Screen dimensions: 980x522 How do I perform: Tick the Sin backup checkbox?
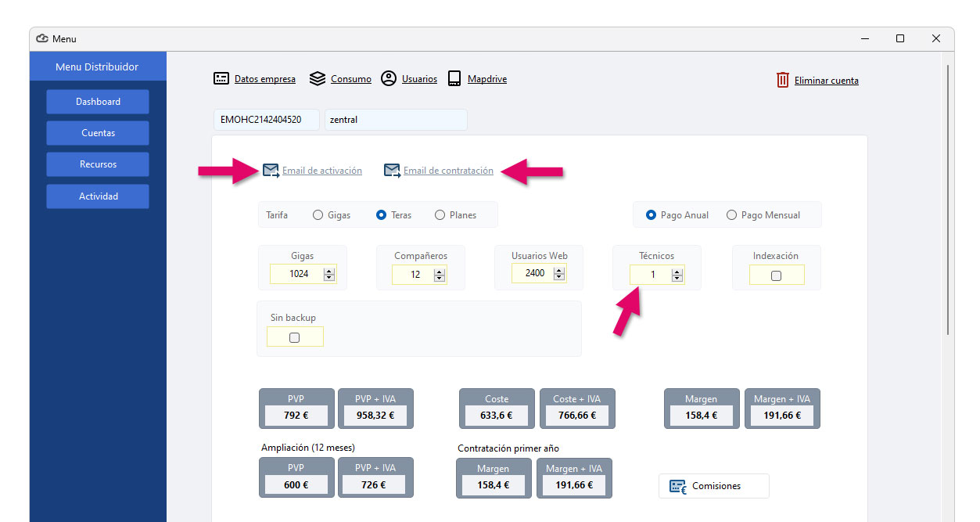(x=294, y=338)
